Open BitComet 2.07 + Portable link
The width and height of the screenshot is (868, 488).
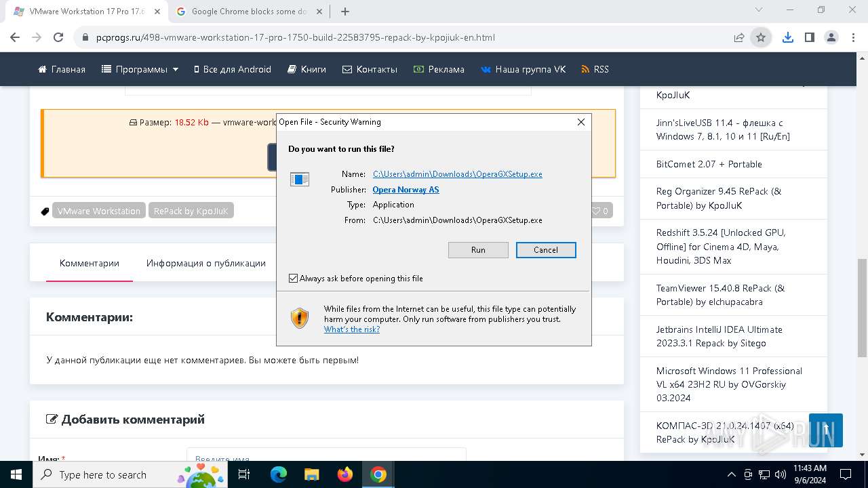pos(709,164)
